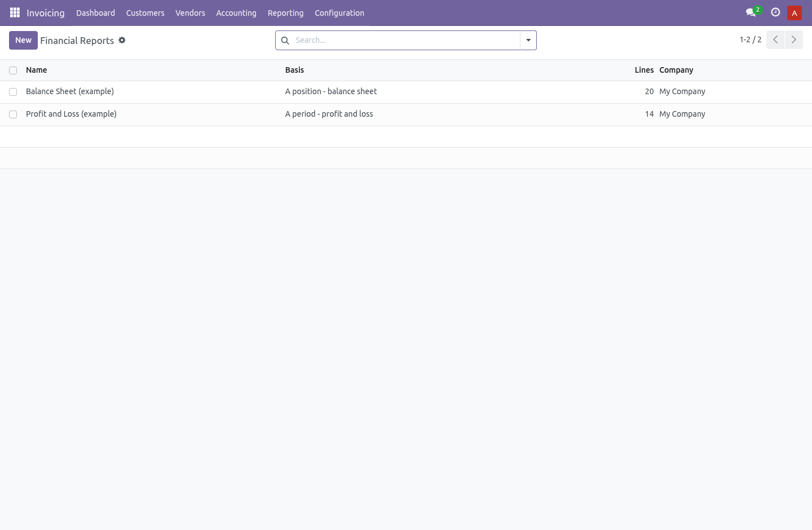Click the 'A period - profit and loss' cell
This screenshot has width=812, height=530.
(x=329, y=114)
